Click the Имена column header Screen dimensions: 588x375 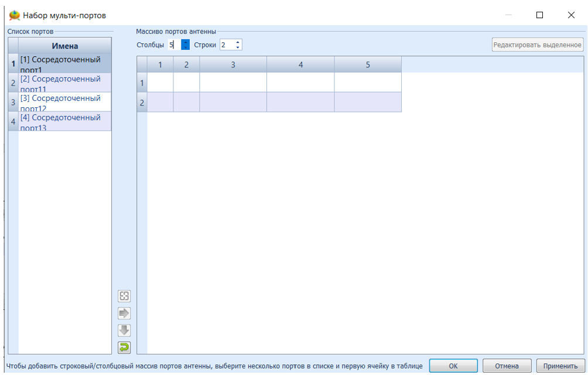pyautogui.click(x=64, y=46)
